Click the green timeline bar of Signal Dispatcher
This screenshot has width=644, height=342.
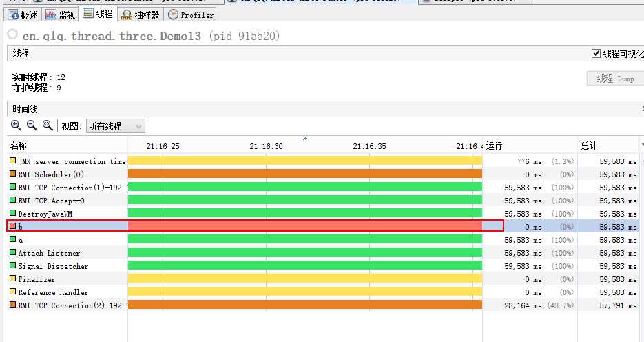(305, 265)
